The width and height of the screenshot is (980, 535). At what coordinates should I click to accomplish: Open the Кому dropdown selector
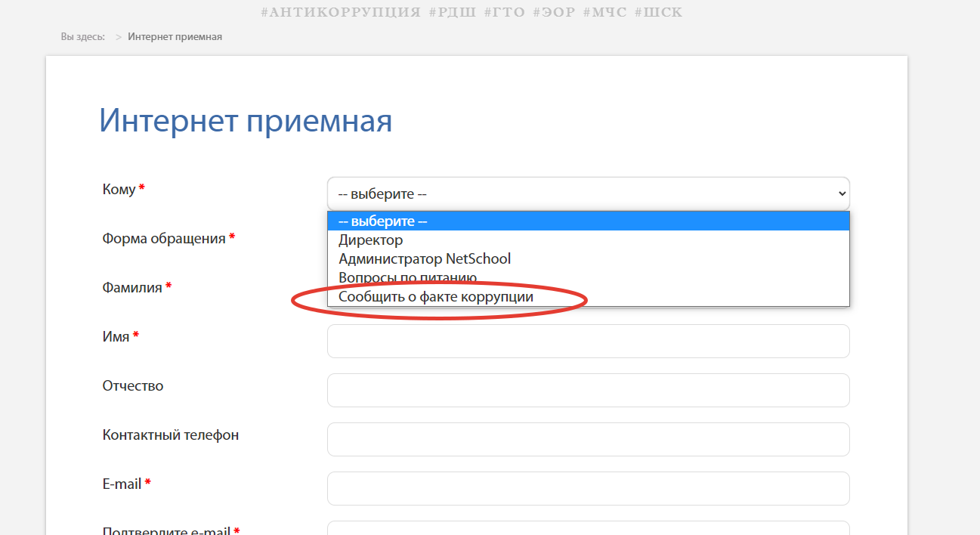click(x=588, y=193)
